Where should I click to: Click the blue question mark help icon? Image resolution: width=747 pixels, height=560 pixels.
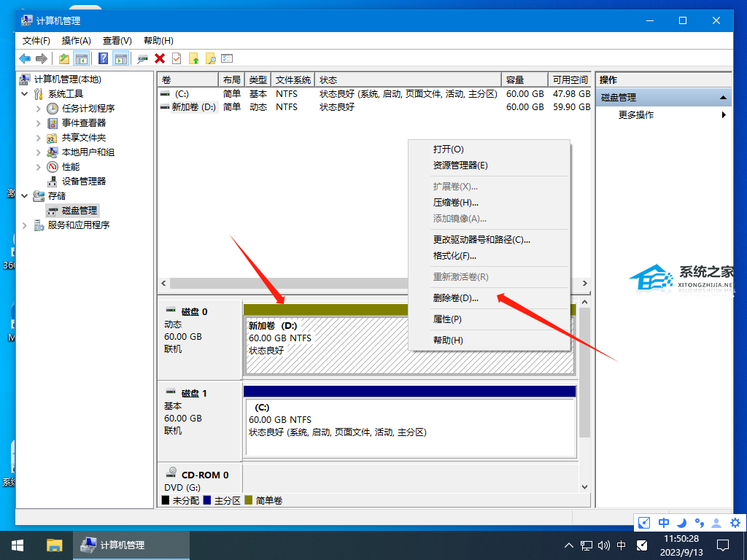(x=104, y=58)
